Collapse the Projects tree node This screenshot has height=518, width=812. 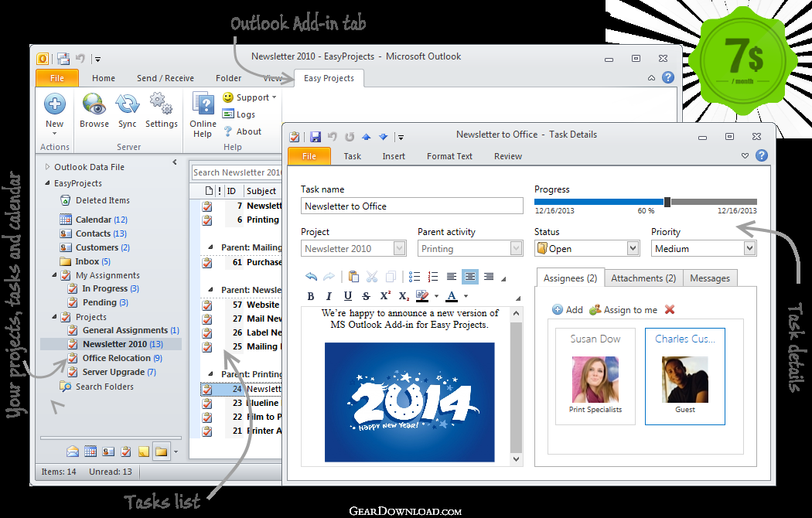coord(54,317)
